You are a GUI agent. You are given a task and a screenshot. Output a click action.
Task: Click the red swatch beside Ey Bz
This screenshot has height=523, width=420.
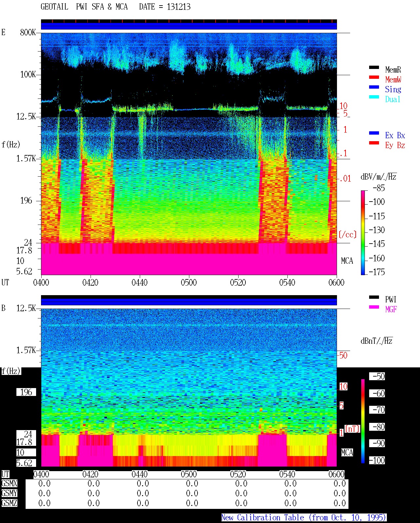point(374,143)
